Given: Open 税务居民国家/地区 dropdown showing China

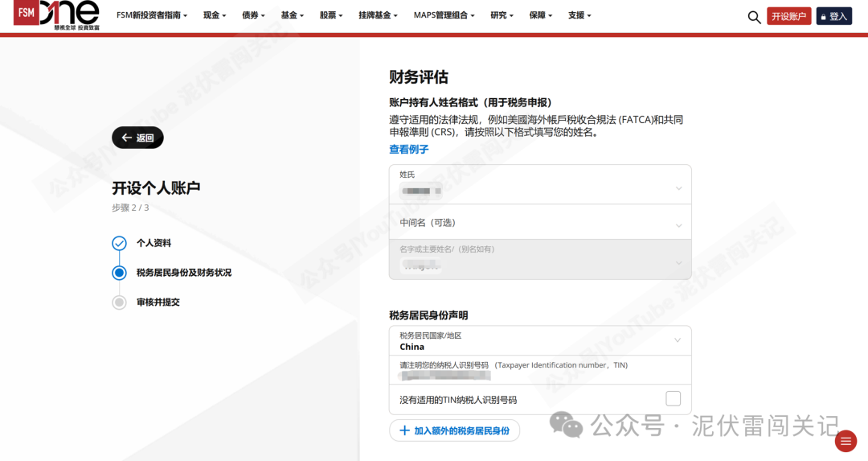Looking at the screenshot, I should coord(540,341).
